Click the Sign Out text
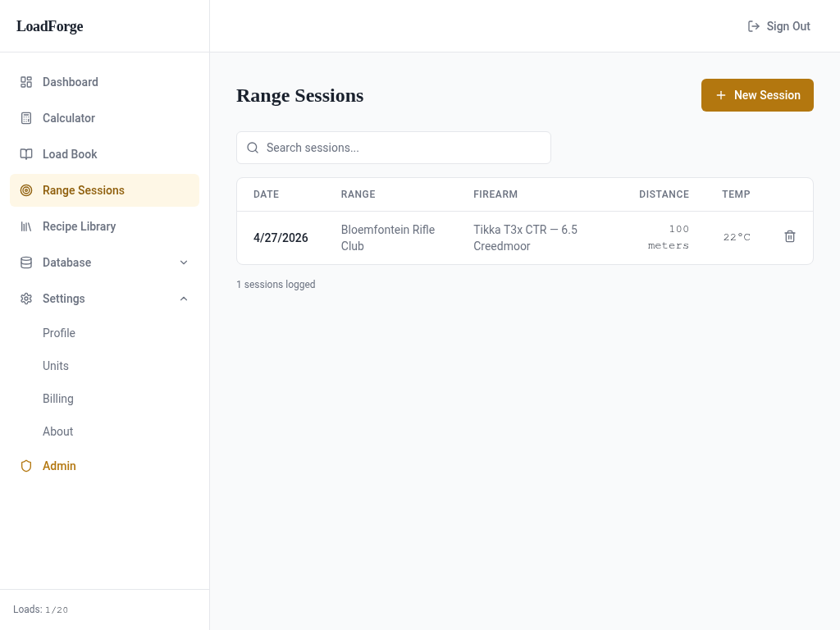840x630 pixels. coord(788,26)
